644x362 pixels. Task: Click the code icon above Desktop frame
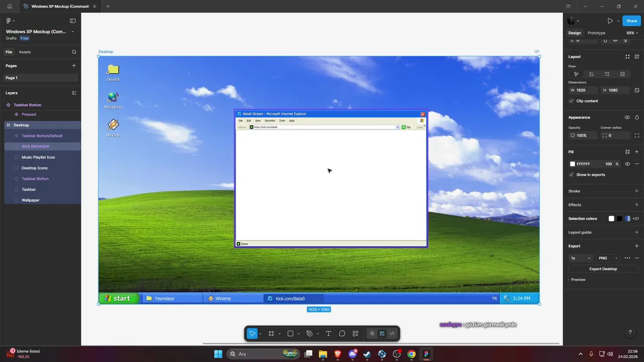pyautogui.click(x=537, y=52)
